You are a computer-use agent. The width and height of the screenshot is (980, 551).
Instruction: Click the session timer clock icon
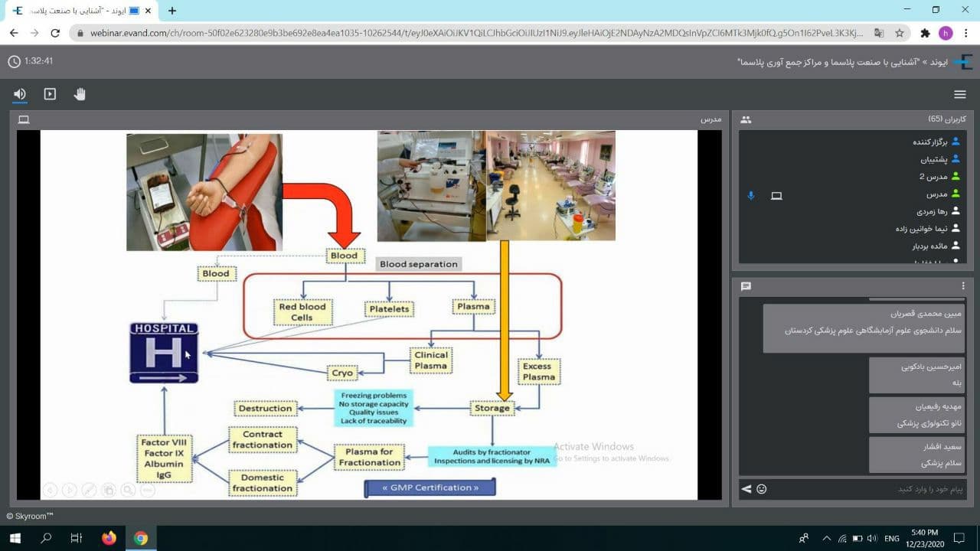(14, 61)
